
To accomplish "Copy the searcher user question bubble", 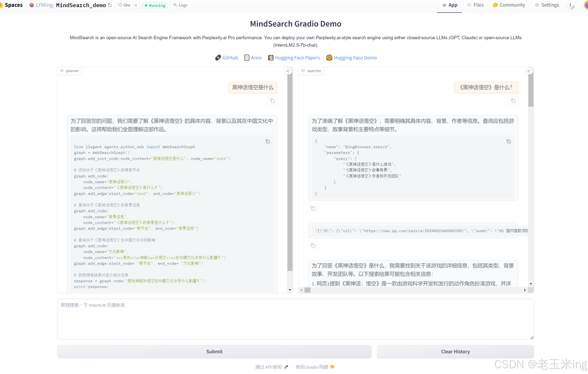I will coord(513,101).
